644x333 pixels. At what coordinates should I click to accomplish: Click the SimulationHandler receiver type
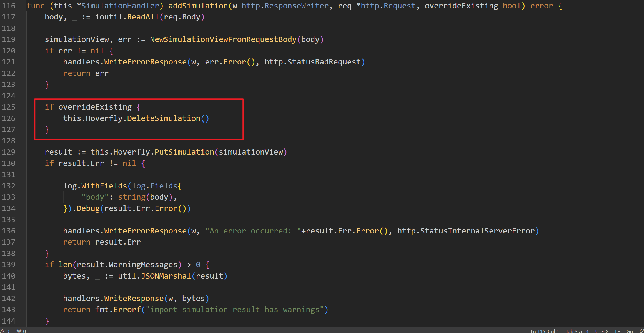pos(120,6)
